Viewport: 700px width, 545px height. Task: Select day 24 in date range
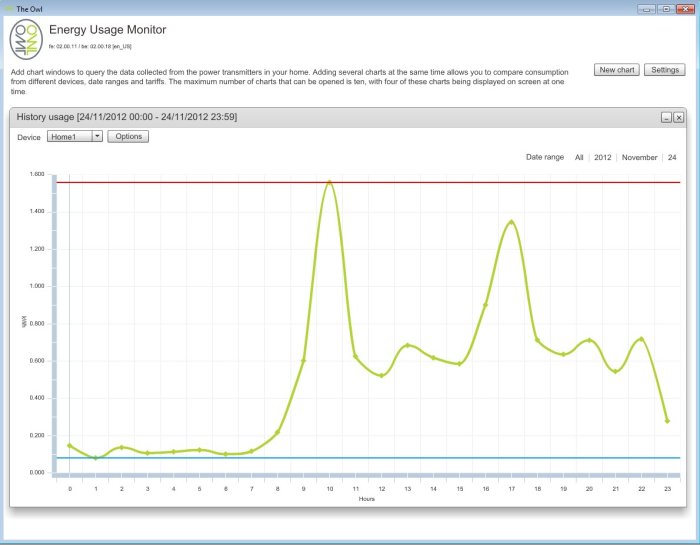pos(672,158)
